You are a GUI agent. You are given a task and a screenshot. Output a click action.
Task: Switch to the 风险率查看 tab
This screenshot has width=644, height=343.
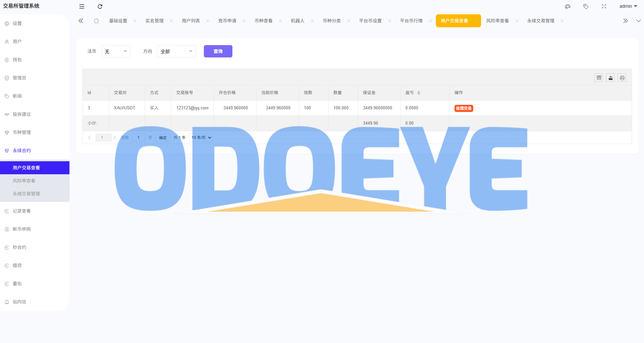(497, 20)
